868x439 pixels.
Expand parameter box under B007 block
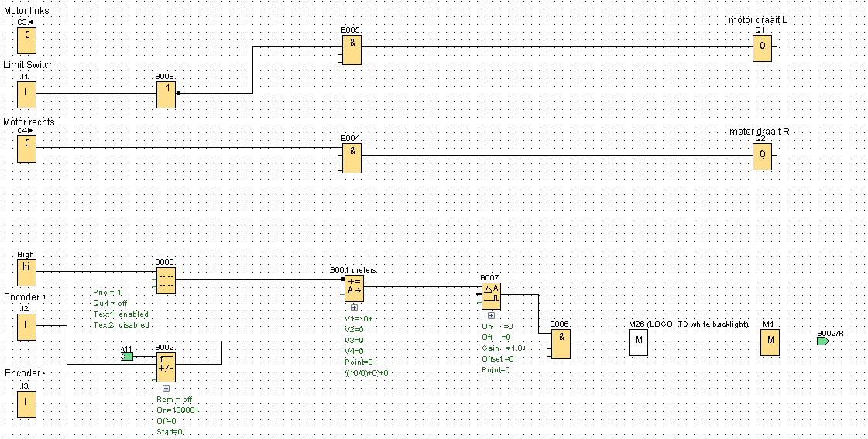click(491, 316)
